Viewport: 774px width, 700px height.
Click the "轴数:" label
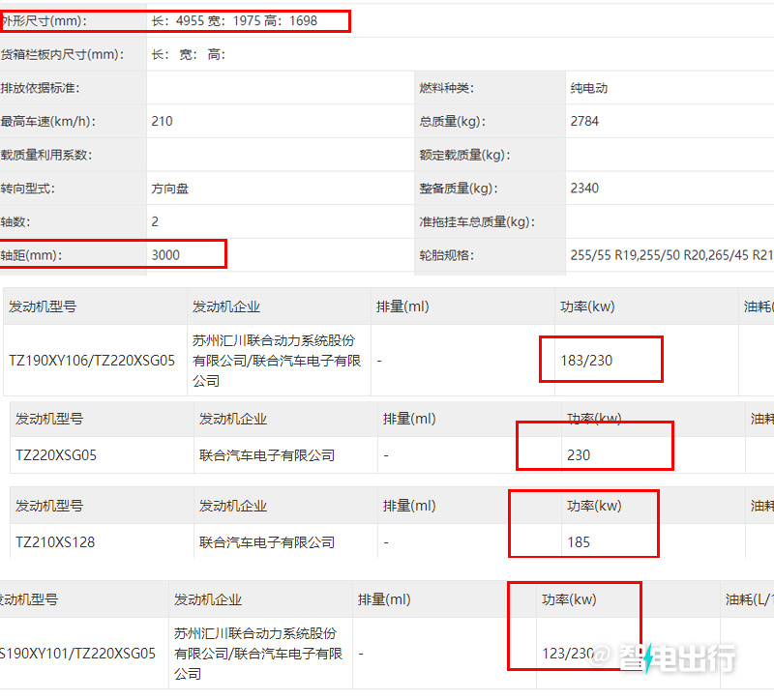(x=15, y=222)
